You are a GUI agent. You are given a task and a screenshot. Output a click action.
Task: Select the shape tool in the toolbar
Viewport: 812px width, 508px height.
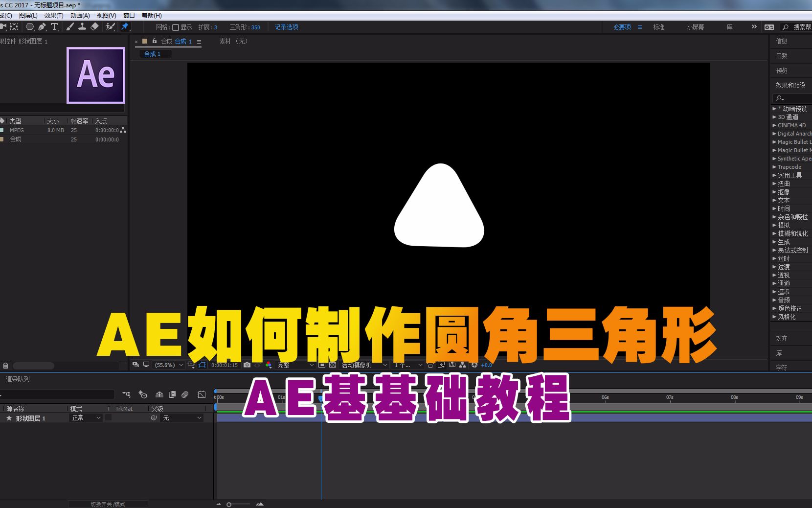(29, 27)
